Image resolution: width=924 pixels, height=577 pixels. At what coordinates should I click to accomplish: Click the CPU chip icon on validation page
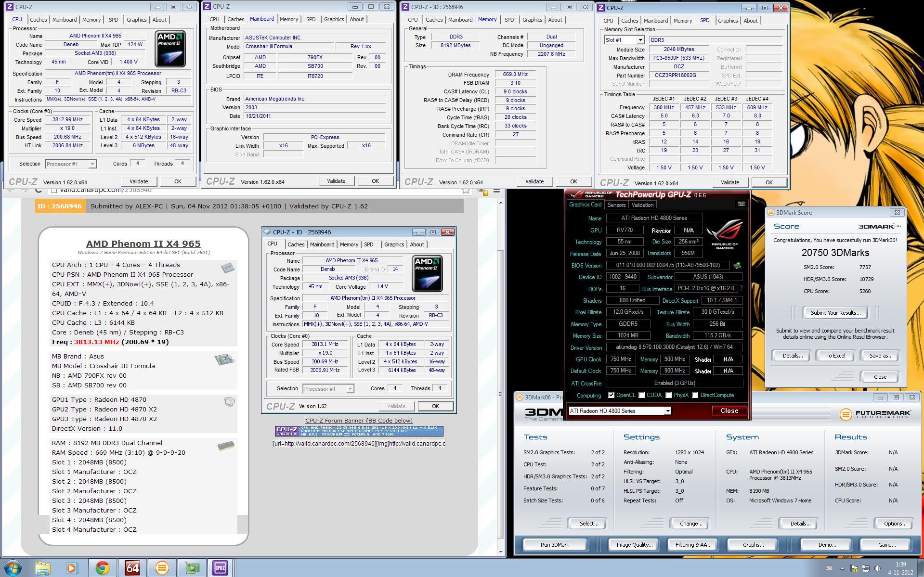pos(227,268)
